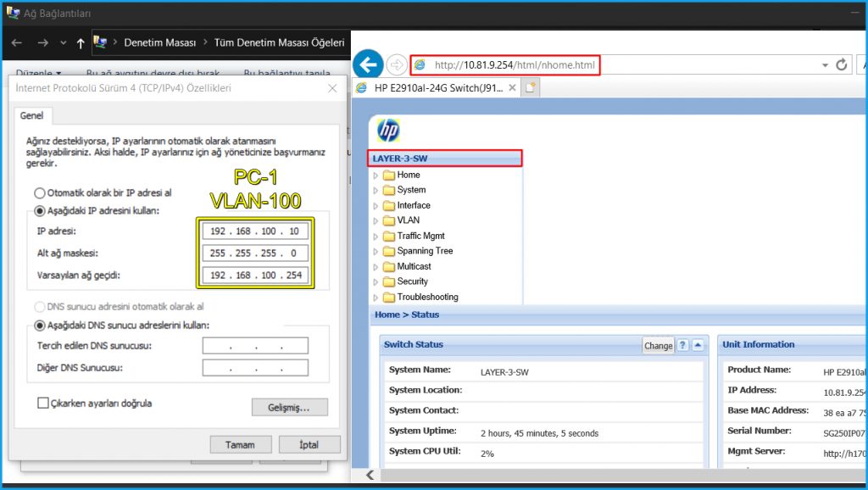Open recent locations dropdown in explorer
Image resolution: width=868 pixels, height=490 pixels.
tap(63, 42)
